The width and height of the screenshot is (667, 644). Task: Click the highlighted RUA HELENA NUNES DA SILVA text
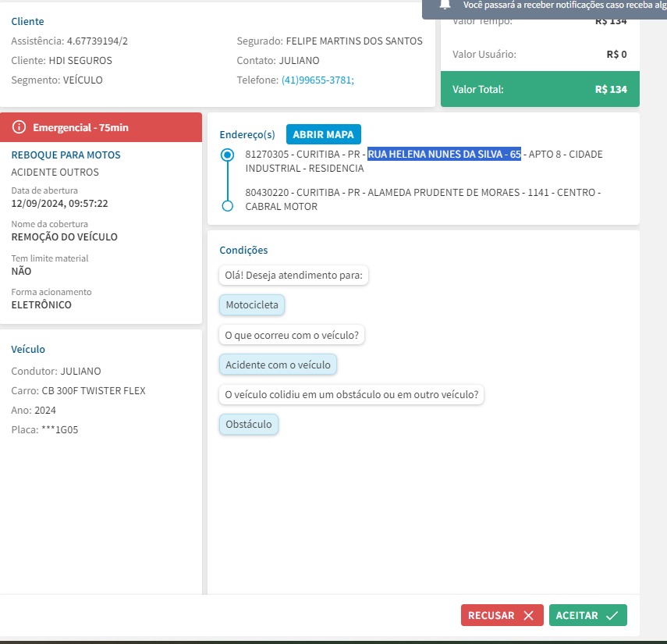coord(444,154)
